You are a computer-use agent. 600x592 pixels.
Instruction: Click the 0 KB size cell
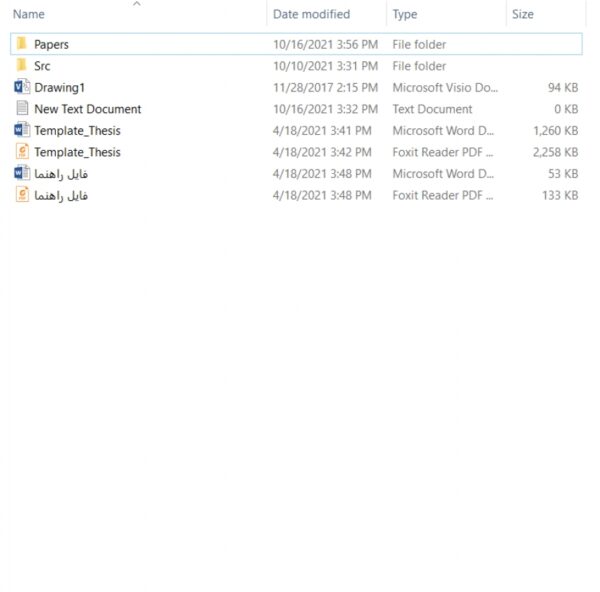tap(566, 109)
